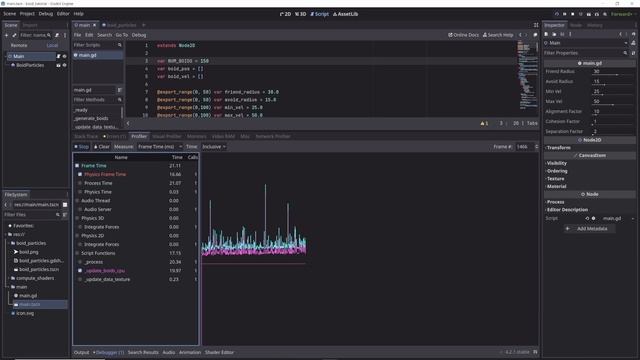This screenshot has height=360, width=640.
Task: Open Inspector property tools icon
Action: coord(633,53)
